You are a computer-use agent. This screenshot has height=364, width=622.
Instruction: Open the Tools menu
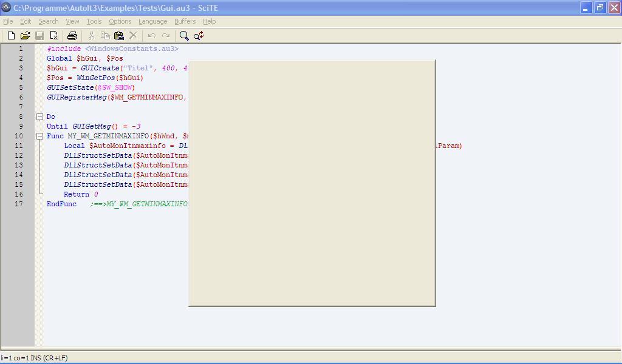click(94, 21)
